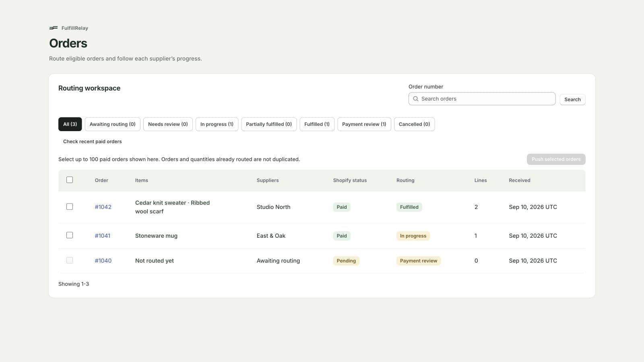Image resolution: width=644 pixels, height=362 pixels.
Task: Click the Payment review routing badge in row #1040
Action: (419, 261)
